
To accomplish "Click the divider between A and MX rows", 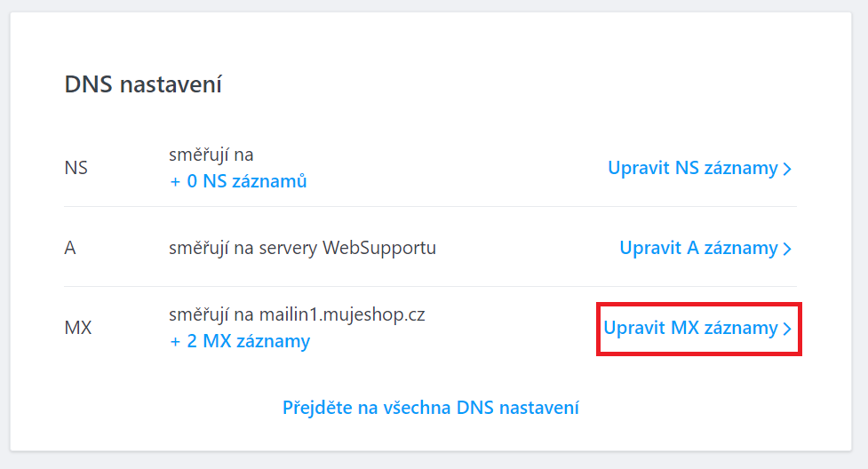I will click(431, 286).
